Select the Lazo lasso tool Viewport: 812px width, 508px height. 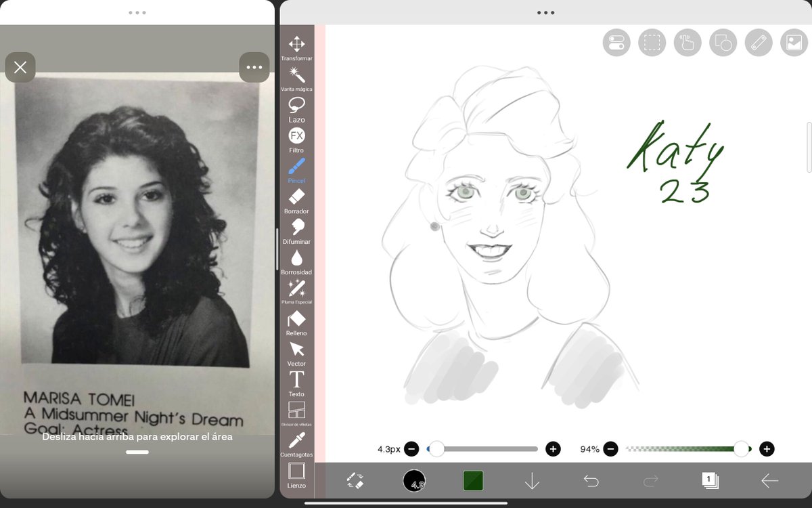(x=296, y=110)
